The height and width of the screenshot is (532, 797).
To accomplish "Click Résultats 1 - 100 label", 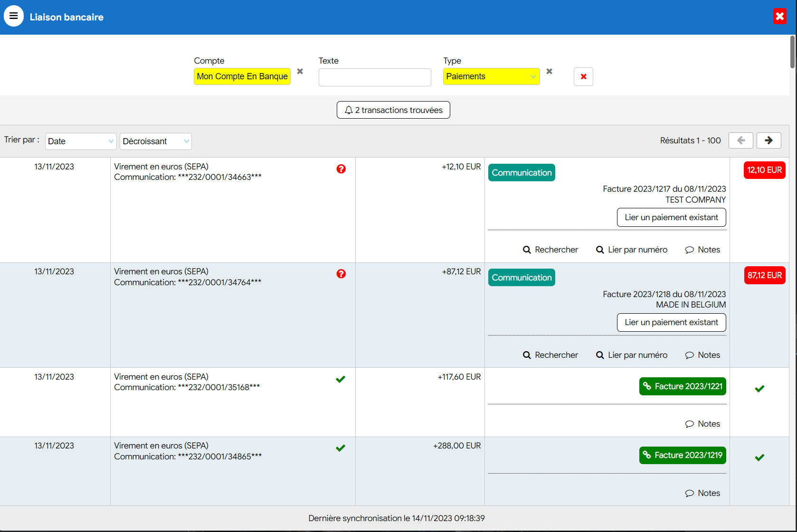I will click(691, 140).
